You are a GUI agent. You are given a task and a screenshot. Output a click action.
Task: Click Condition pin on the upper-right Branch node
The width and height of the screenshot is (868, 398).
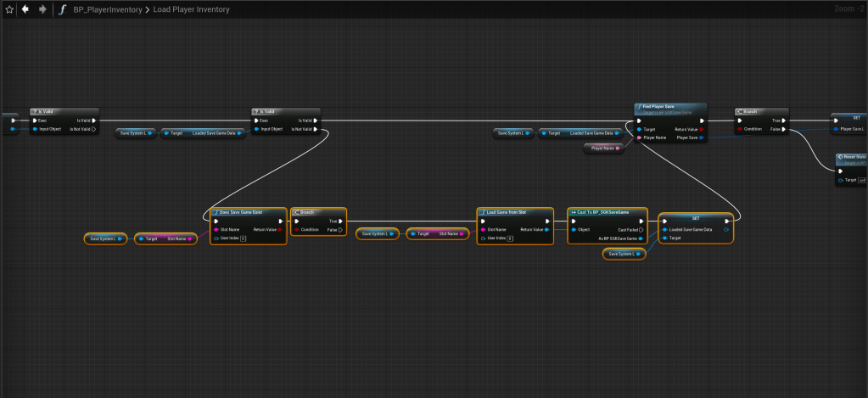[739, 129]
